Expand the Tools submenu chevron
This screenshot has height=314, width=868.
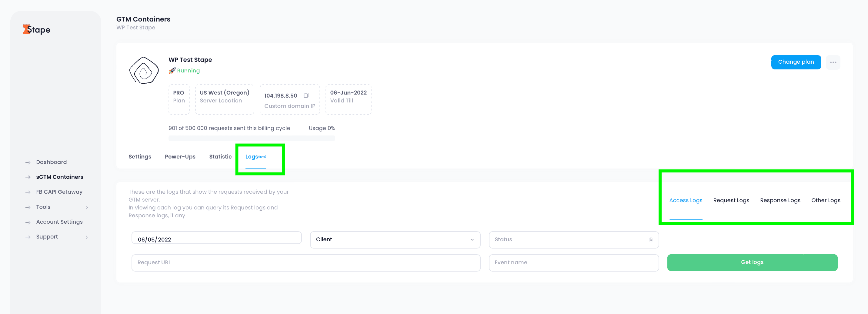(87, 207)
